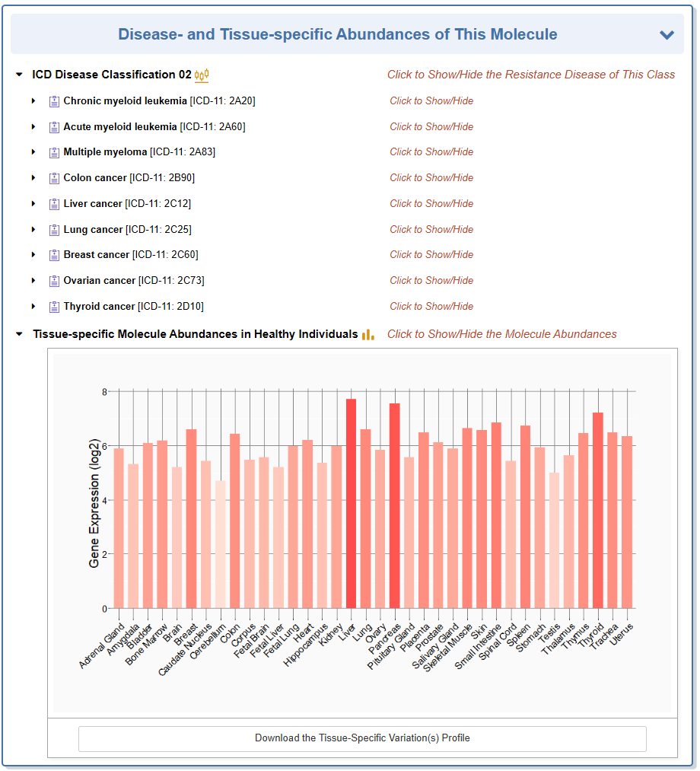The width and height of the screenshot is (700, 771).
Task: Click 'Click to Show/Hide the Molecule Abundances' link
Action: click(501, 334)
